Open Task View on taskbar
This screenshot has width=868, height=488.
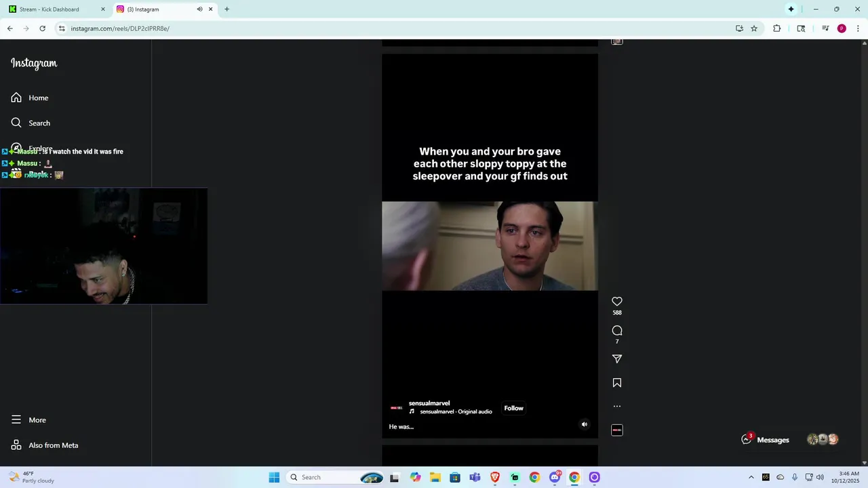coord(395,477)
